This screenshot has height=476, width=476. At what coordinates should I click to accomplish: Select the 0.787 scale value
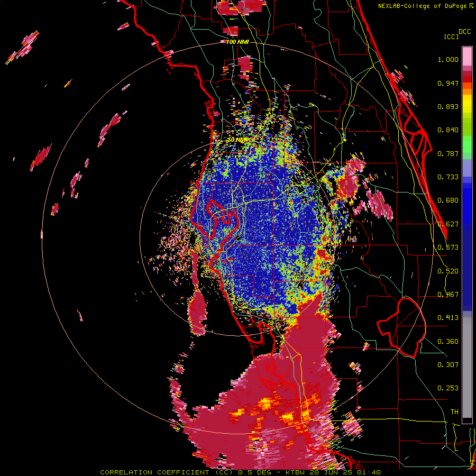tap(448, 153)
